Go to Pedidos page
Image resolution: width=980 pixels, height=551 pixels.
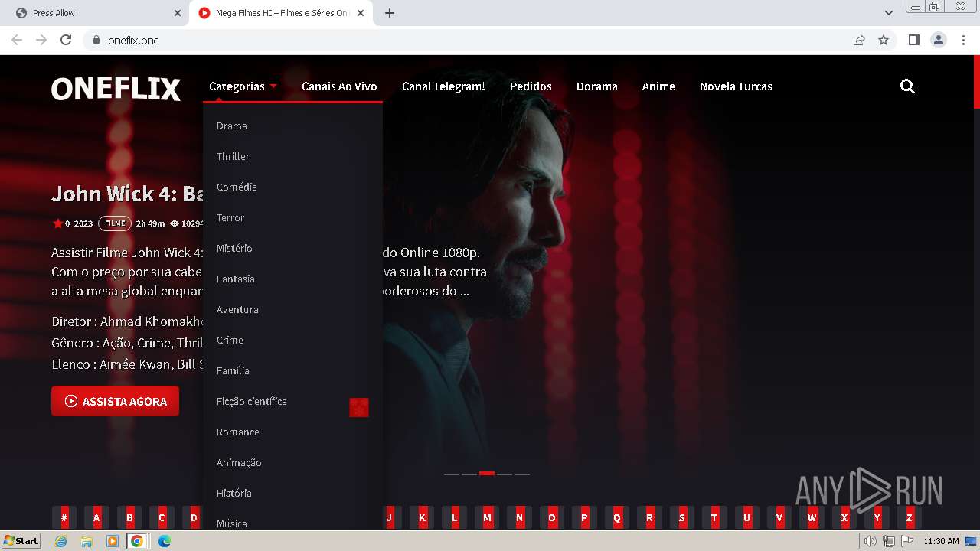531,86
